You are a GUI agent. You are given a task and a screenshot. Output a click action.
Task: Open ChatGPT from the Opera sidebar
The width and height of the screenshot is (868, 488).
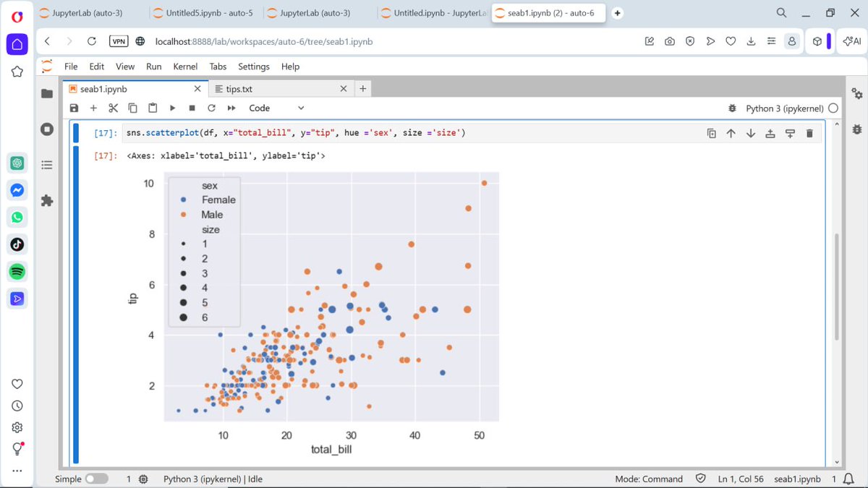click(x=18, y=163)
